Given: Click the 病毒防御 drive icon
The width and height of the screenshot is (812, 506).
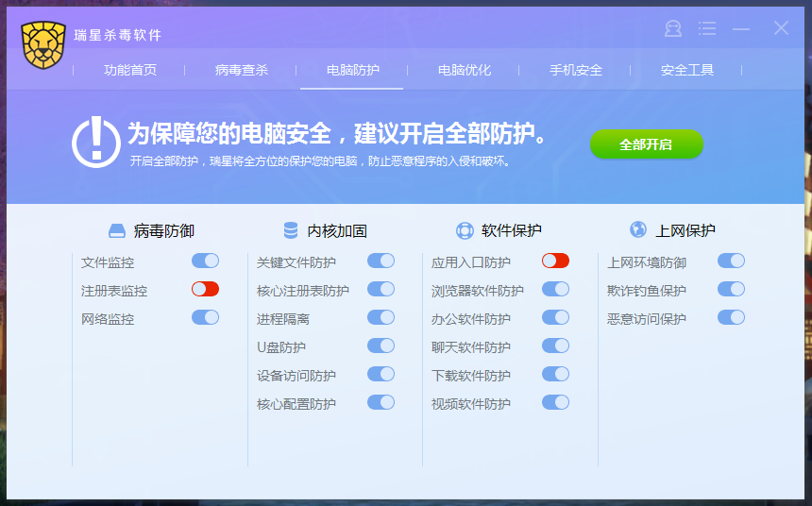Looking at the screenshot, I should point(116,230).
